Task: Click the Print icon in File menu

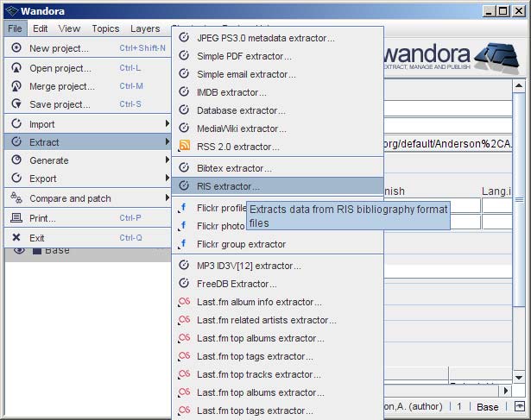Action: click(x=16, y=218)
